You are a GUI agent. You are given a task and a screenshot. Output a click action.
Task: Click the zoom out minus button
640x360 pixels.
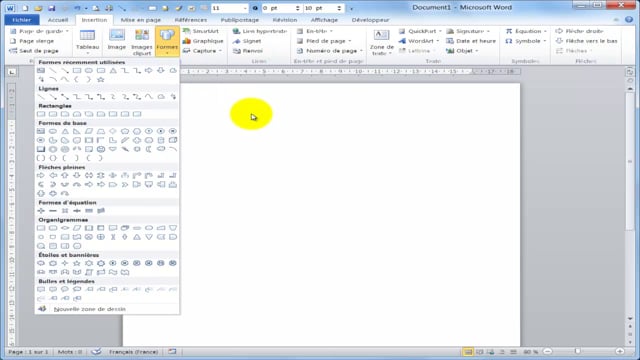pos(547,351)
